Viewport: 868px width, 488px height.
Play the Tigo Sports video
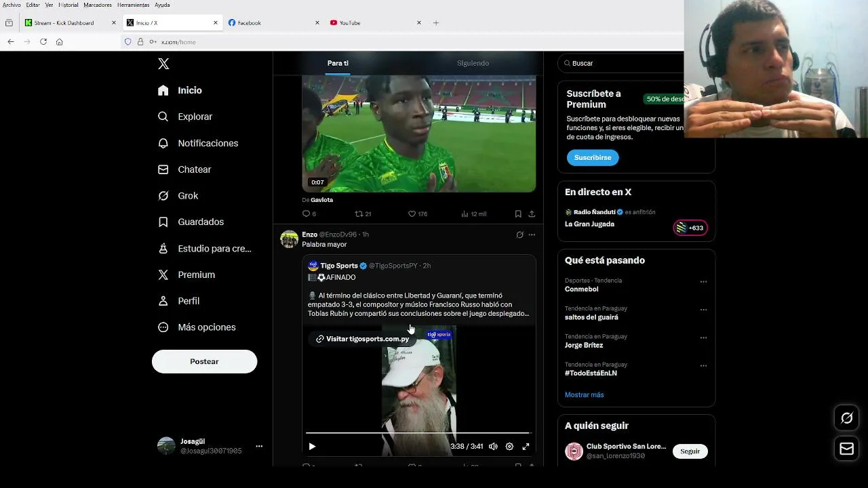(x=312, y=446)
